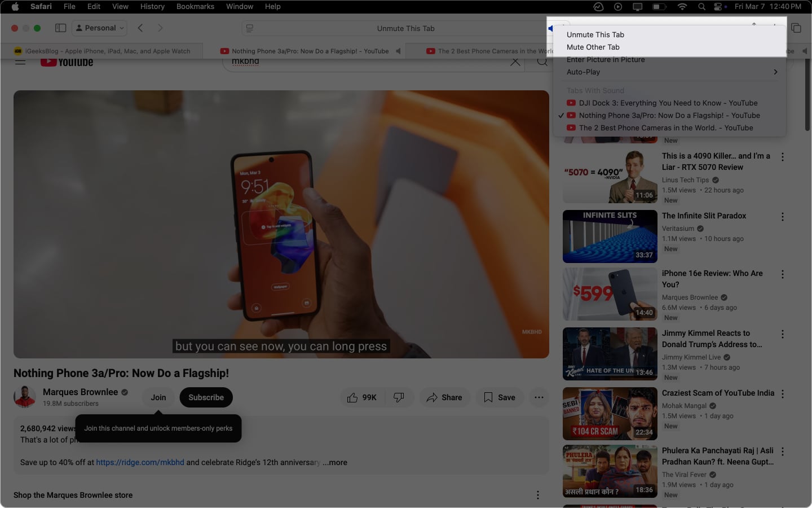Open the Bookmarks menu in menu bar
Image resolution: width=812 pixels, height=508 pixels.
tap(195, 6)
